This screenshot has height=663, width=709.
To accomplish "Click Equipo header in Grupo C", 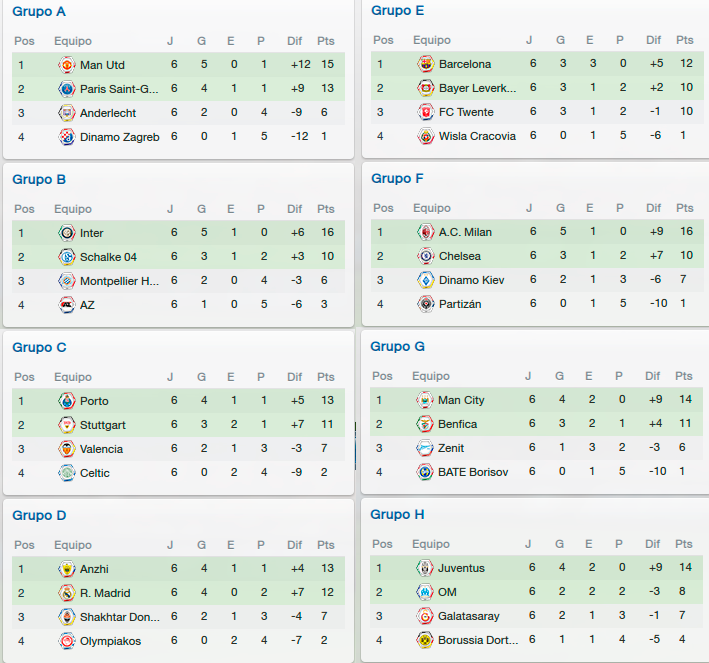I will pos(73,377).
